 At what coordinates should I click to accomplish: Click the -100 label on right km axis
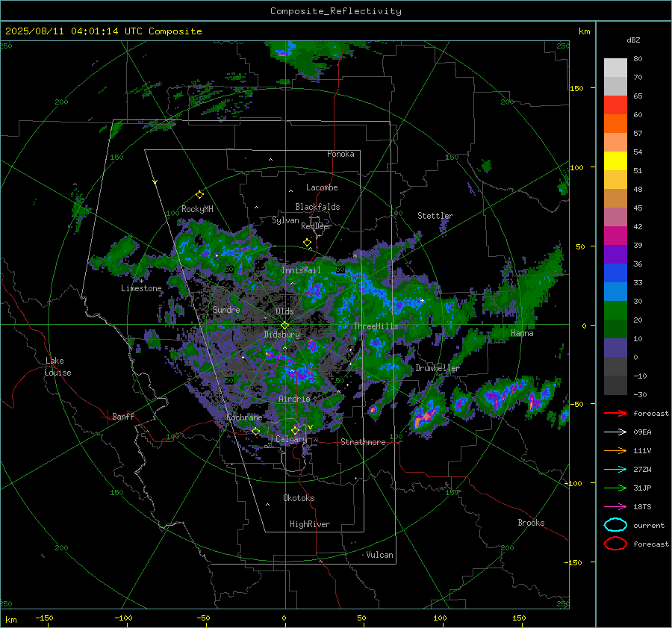[x=573, y=483]
